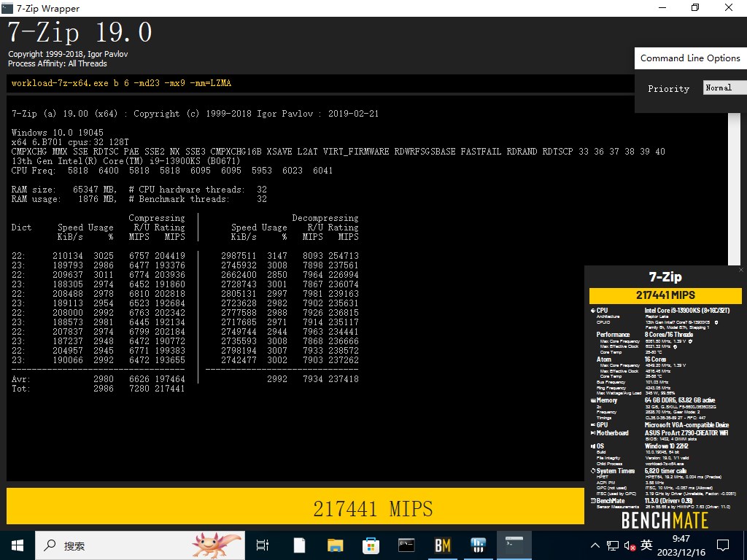This screenshot has width=747, height=560.
Task: Open the blank document app in taskbar
Action: click(299, 545)
